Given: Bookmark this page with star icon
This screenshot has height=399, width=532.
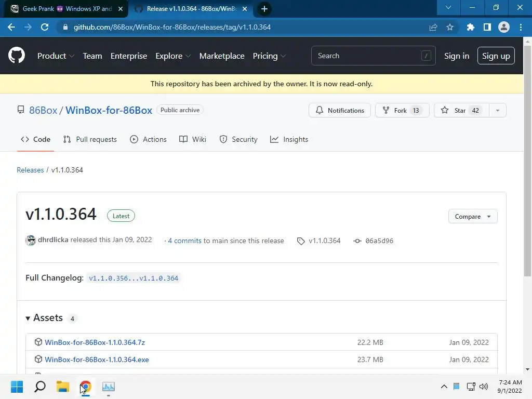Looking at the screenshot, I should coord(450,27).
